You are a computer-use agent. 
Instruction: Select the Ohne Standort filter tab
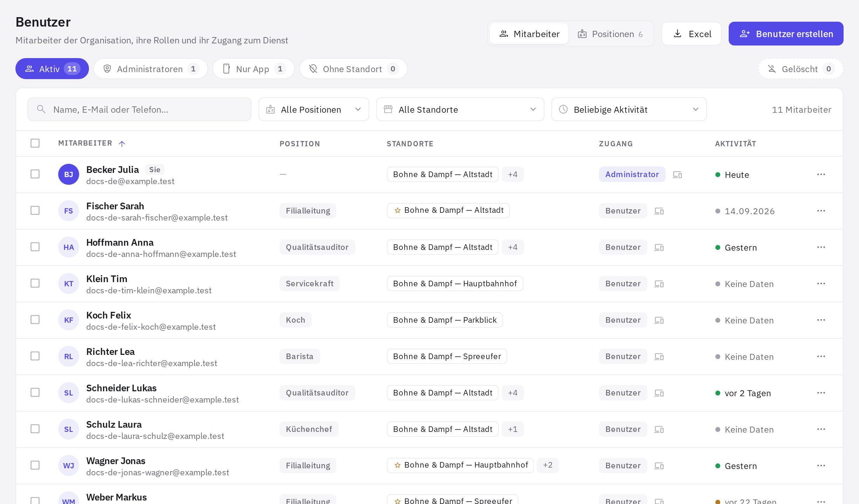point(353,69)
